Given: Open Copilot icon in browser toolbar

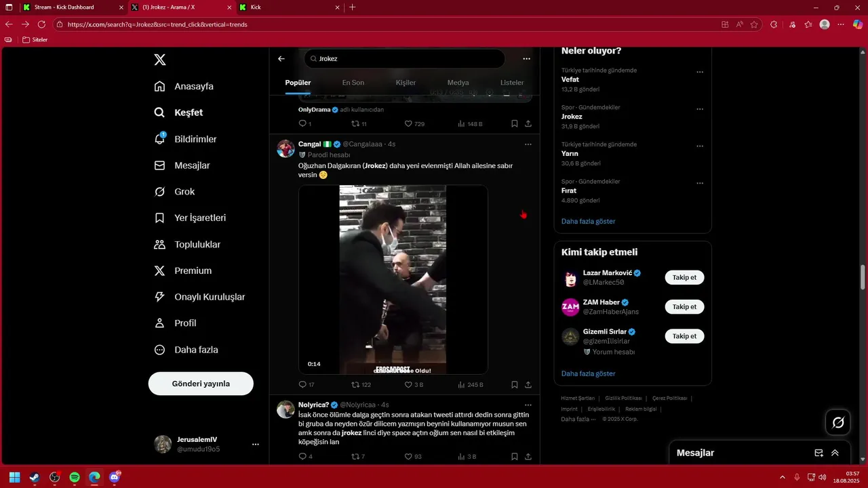Looking at the screenshot, I should pyautogui.click(x=858, y=24).
